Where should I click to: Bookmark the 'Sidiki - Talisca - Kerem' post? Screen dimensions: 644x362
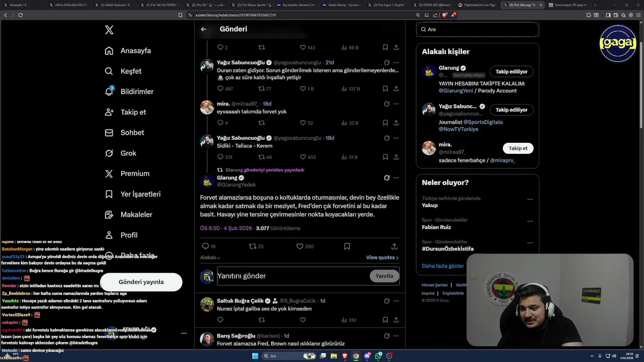[385, 157]
